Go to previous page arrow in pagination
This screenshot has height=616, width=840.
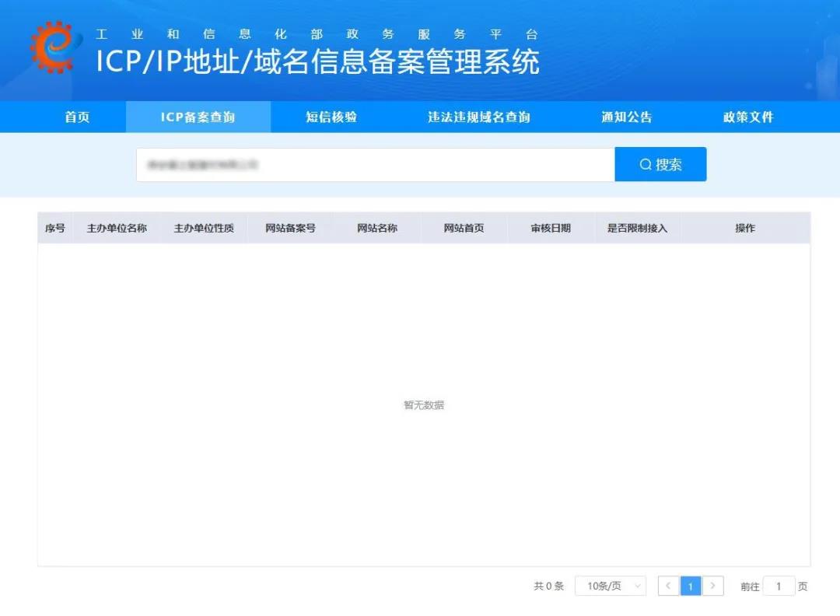pyautogui.click(x=668, y=586)
